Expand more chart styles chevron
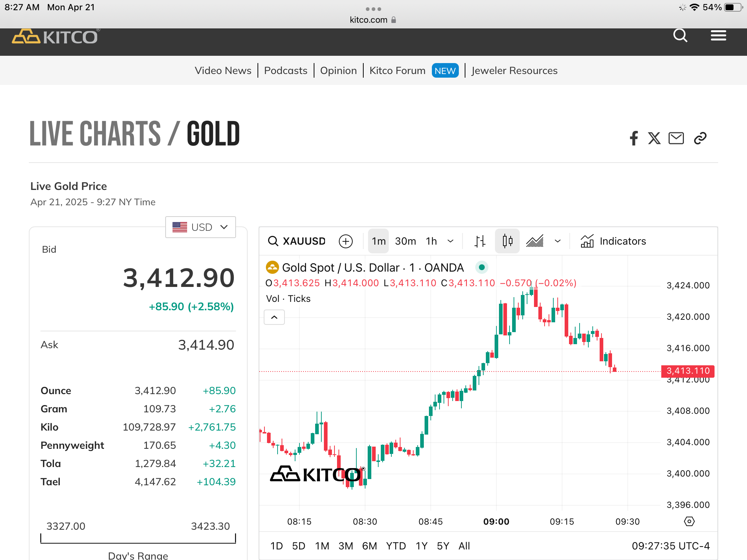The height and width of the screenshot is (560, 747). (x=558, y=241)
